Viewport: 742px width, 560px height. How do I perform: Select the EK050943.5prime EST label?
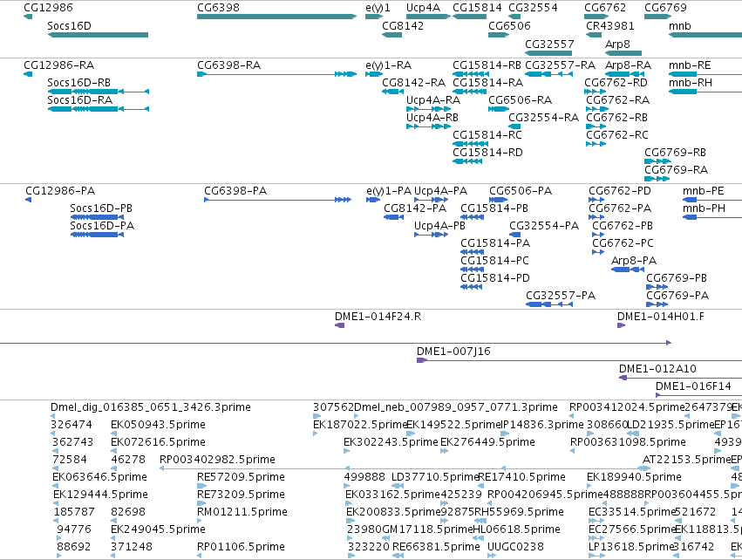(158, 425)
